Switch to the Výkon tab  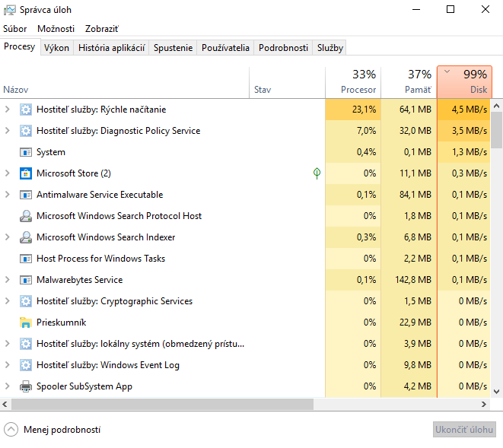pos(57,48)
